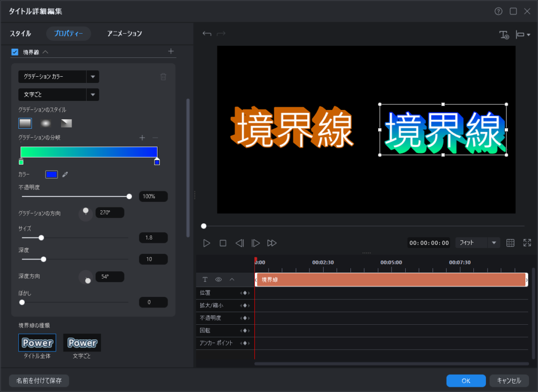Pick color with the eyedropper tool
The width and height of the screenshot is (538, 392).
pyautogui.click(x=65, y=174)
